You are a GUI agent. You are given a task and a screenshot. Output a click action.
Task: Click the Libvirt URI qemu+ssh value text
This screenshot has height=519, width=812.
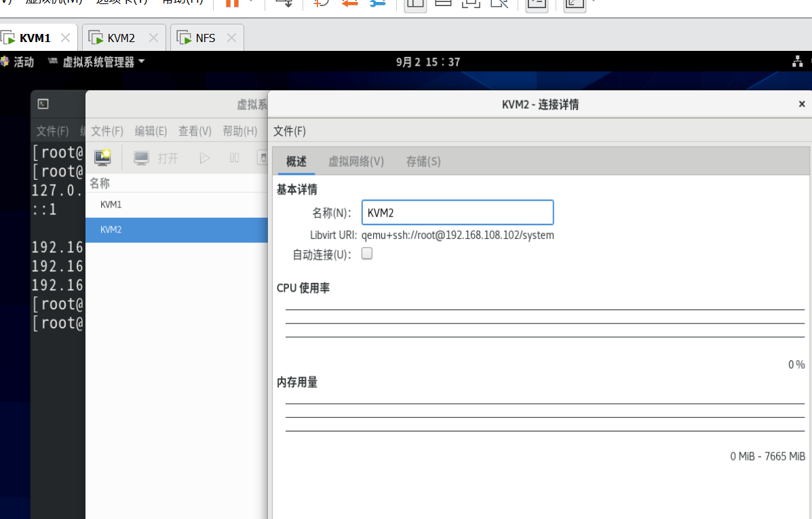click(x=458, y=235)
